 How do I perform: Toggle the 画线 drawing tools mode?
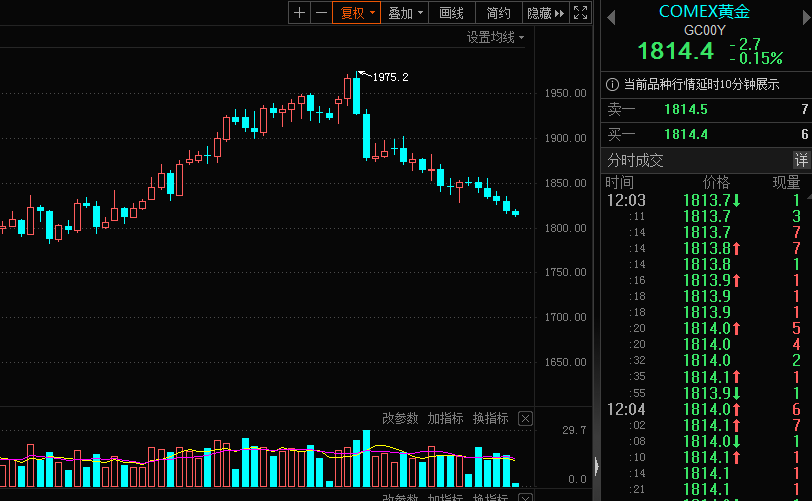452,13
